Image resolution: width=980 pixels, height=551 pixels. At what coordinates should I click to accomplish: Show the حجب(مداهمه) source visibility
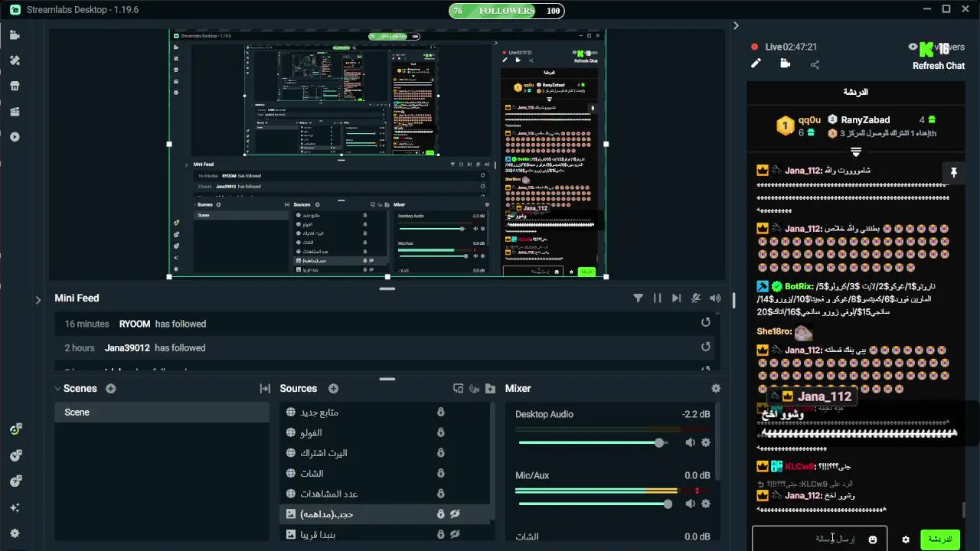click(455, 514)
